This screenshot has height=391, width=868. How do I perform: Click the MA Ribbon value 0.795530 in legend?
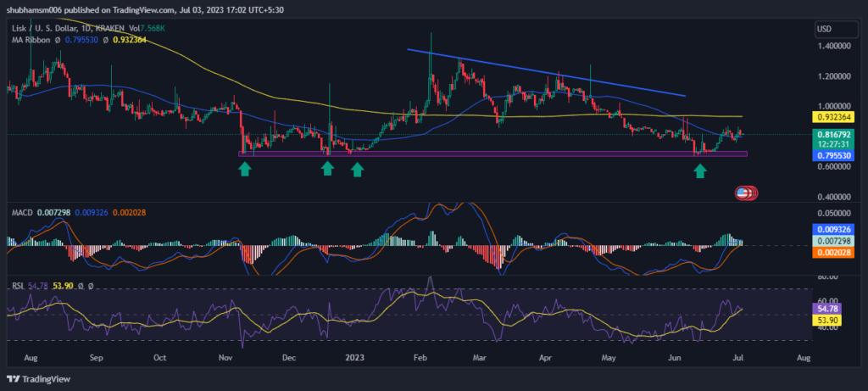(x=83, y=40)
